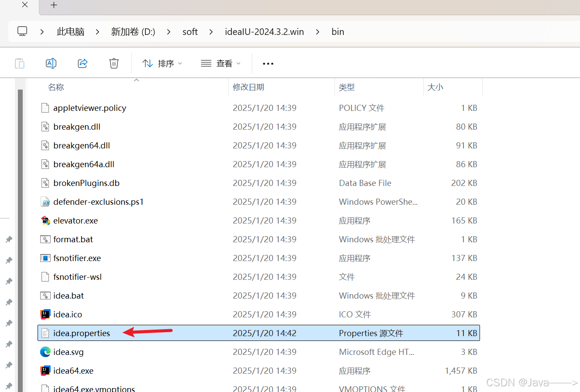Click file name defender-exclusions.ps1

coord(98,202)
